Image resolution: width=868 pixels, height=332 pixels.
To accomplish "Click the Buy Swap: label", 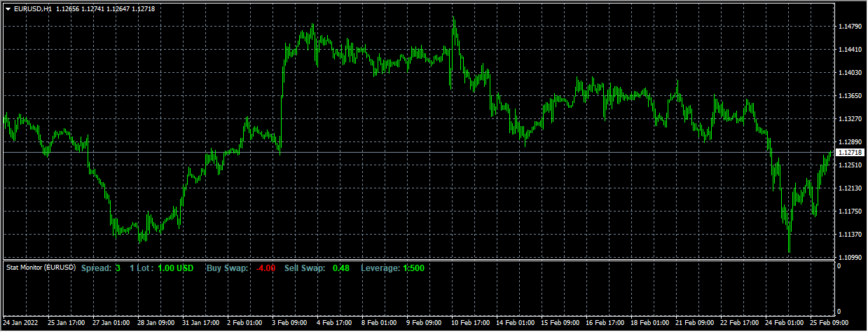I will pyautogui.click(x=228, y=268).
